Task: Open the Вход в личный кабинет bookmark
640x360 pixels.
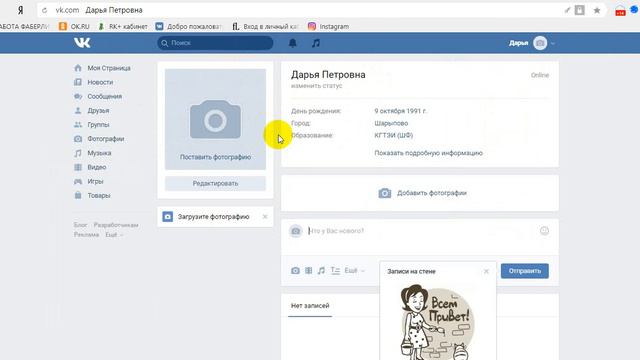Action: 265,27
